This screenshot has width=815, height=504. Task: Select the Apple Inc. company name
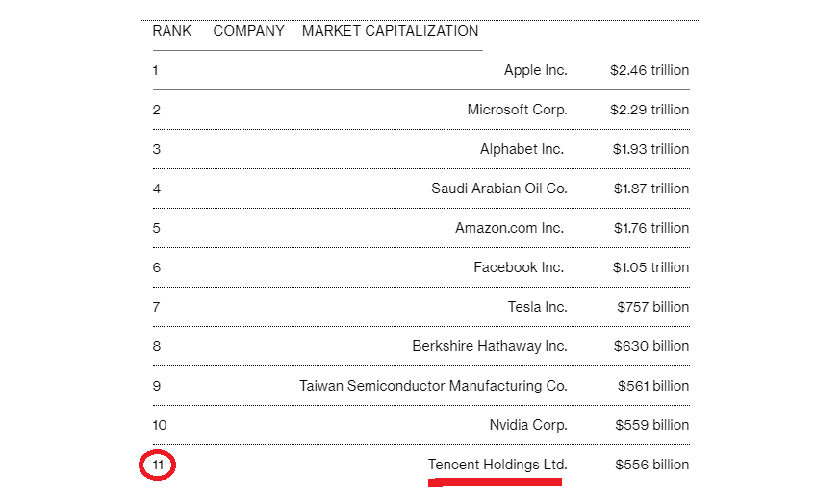click(x=535, y=70)
